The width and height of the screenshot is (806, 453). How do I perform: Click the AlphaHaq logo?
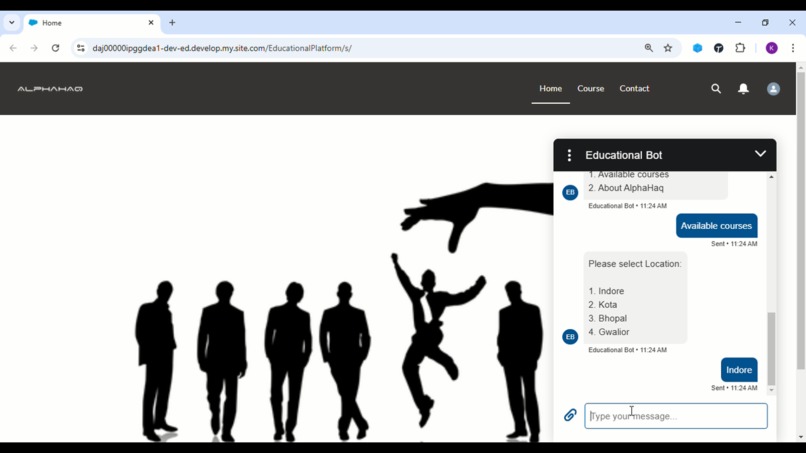coord(50,89)
